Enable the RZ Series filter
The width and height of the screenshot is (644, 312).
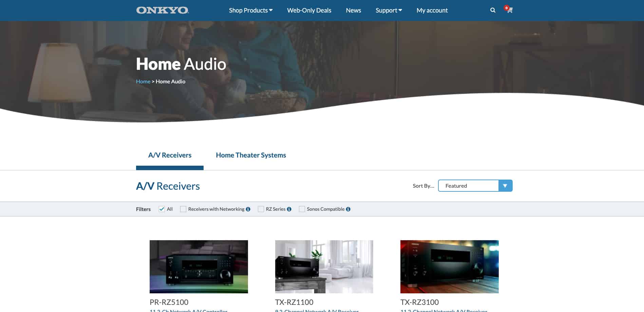tap(261, 209)
